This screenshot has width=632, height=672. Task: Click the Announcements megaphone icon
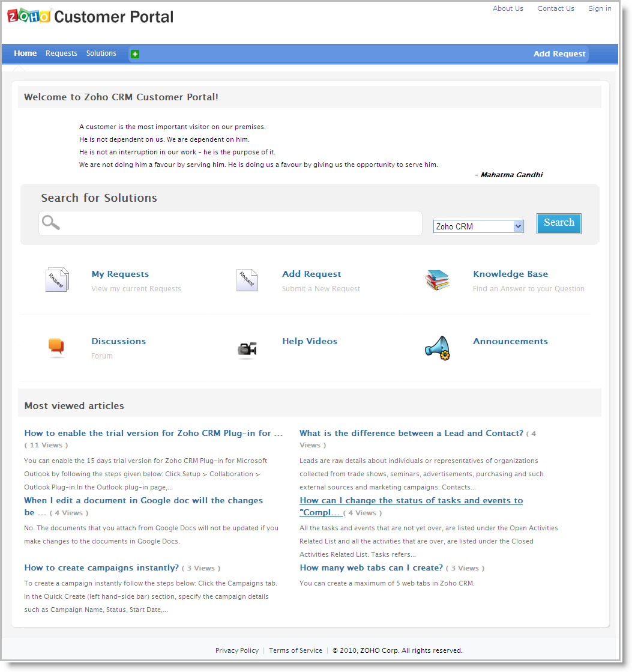coord(438,348)
